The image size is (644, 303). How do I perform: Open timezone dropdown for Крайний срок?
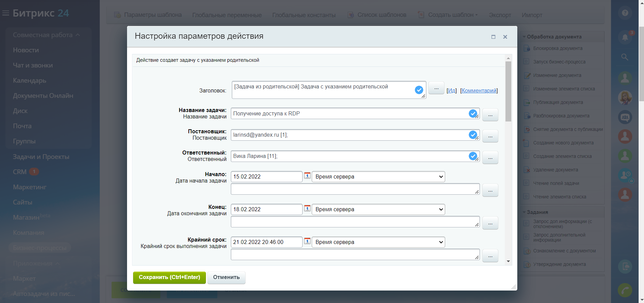378,242
